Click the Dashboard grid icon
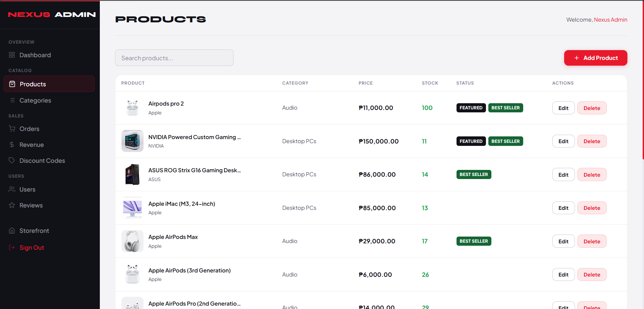Screen dimensions: 644x309 coord(12,55)
